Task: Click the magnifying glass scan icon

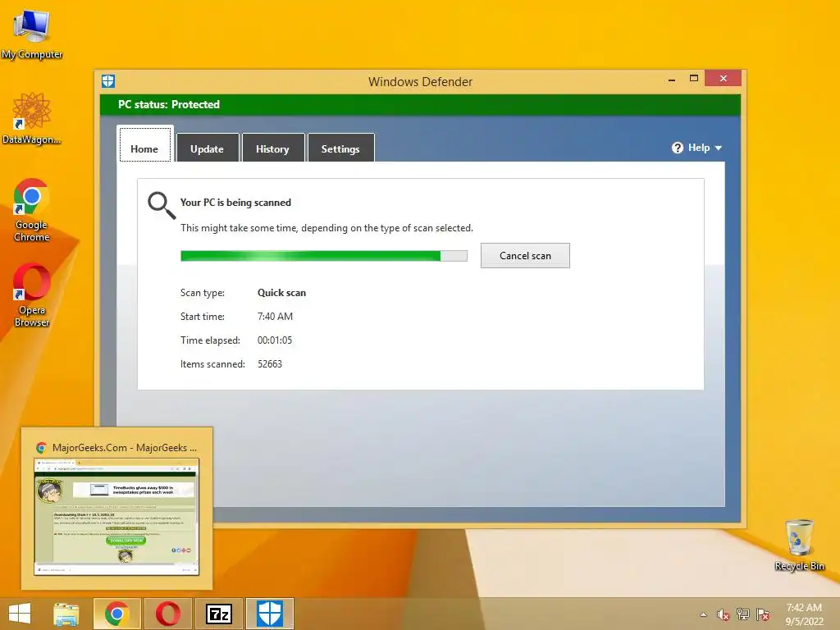Action: [x=162, y=205]
